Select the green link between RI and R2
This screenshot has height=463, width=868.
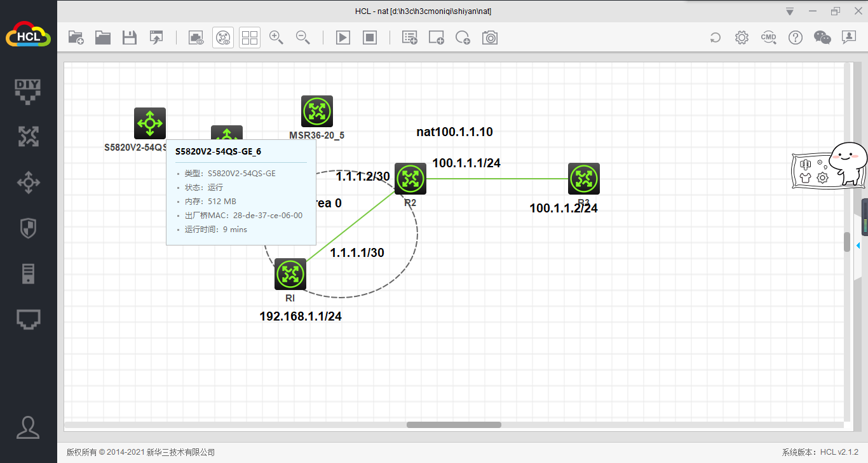pos(351,226)
